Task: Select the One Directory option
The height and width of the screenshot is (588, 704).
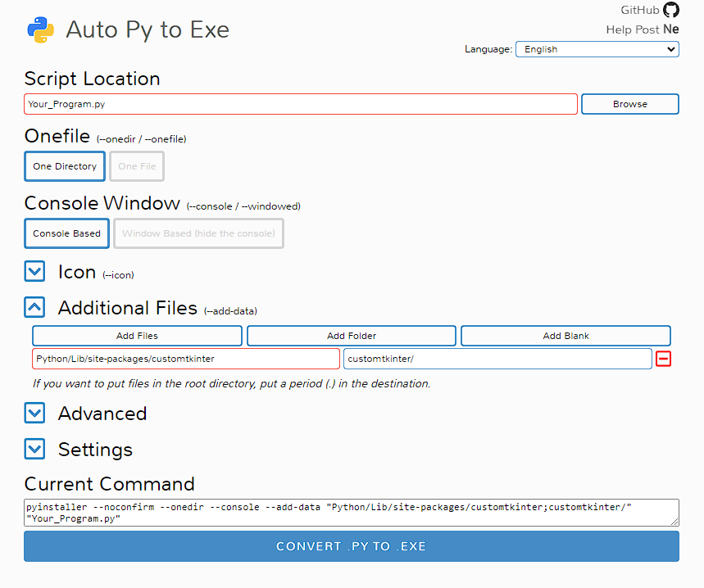Action: pos(65,166)
